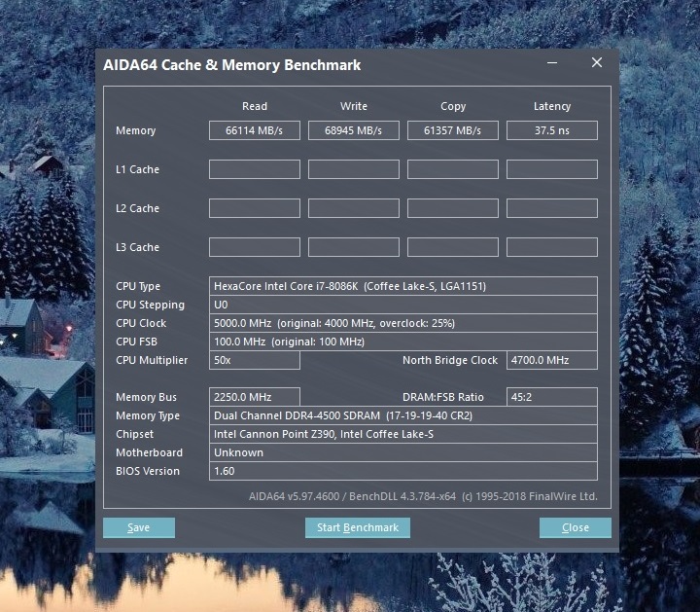The height and width of the screenshot is (612, 700).
Task: Click the AIDA64 Cache & Memory Benchmark title
Action: pyautogui.click(x=231, y=65)
